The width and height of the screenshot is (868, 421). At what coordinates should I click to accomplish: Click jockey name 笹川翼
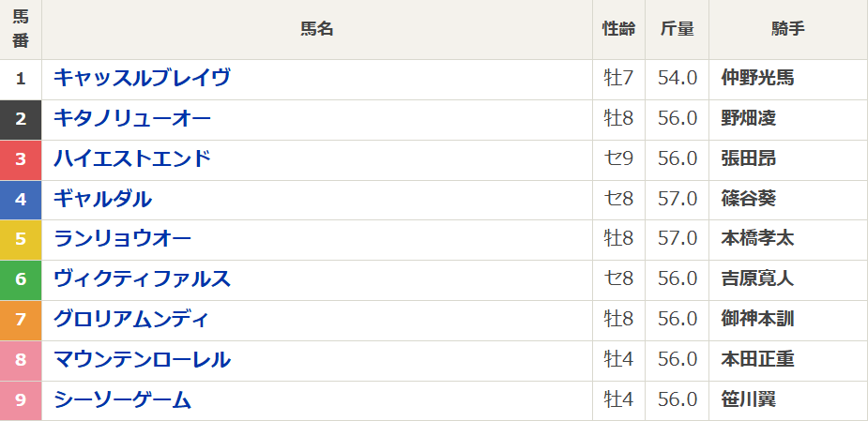pos(749,399)
